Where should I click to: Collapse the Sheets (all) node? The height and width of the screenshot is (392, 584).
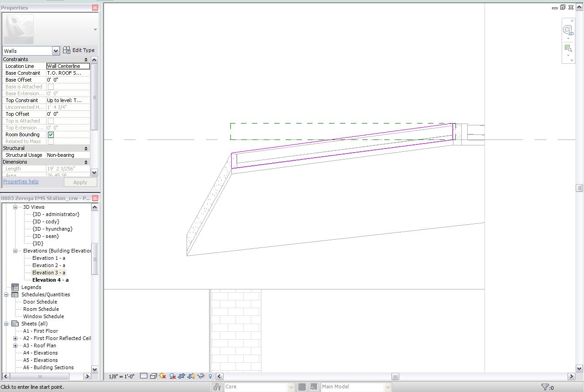(x=6, y=324)
